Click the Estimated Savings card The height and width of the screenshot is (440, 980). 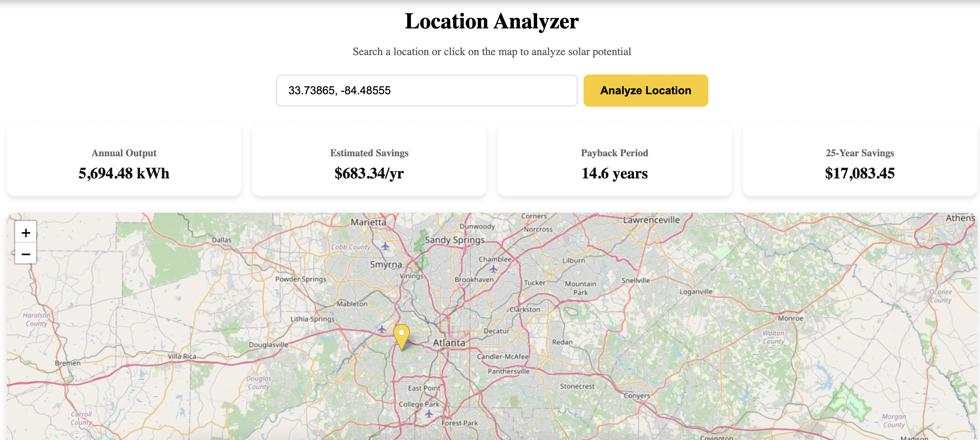(369, 160)
